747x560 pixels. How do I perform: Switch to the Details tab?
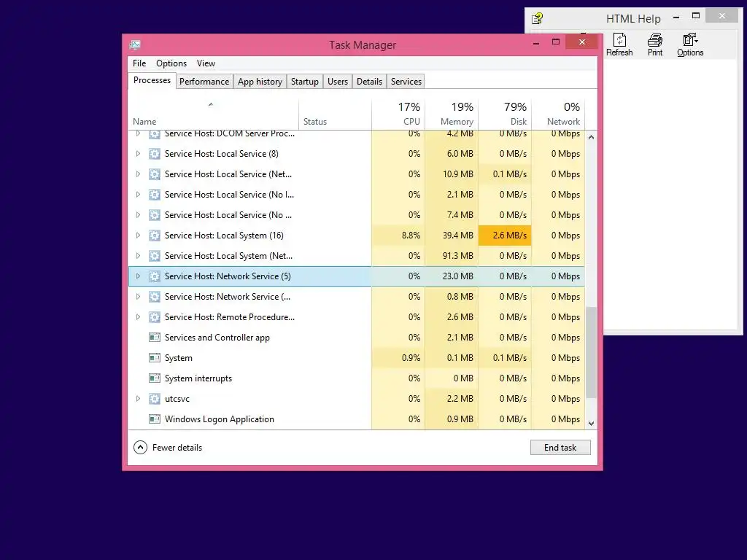coord(370,82)
